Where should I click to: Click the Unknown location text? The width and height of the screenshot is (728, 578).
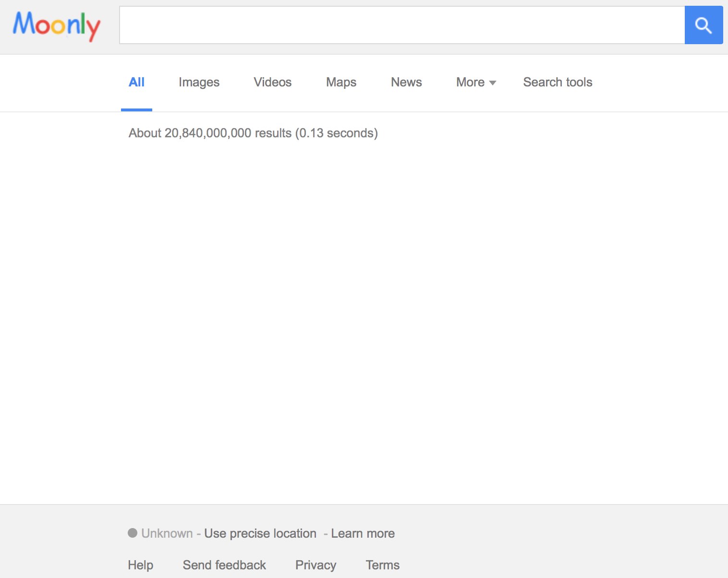(x=167, y=533)
